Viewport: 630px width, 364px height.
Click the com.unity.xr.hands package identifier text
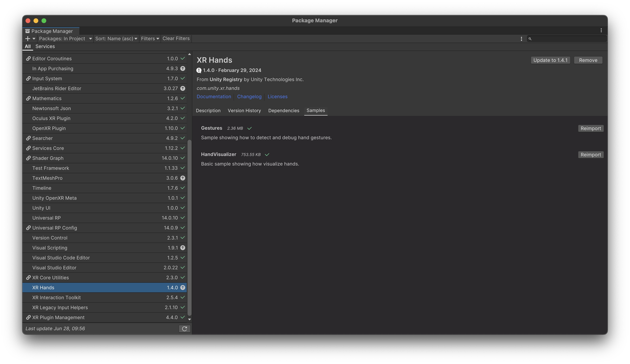(218, 88)
